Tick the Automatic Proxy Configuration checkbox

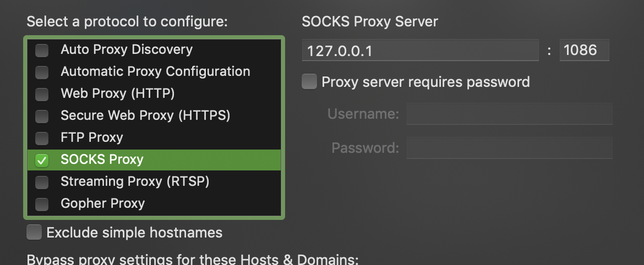tap(41, 72)
